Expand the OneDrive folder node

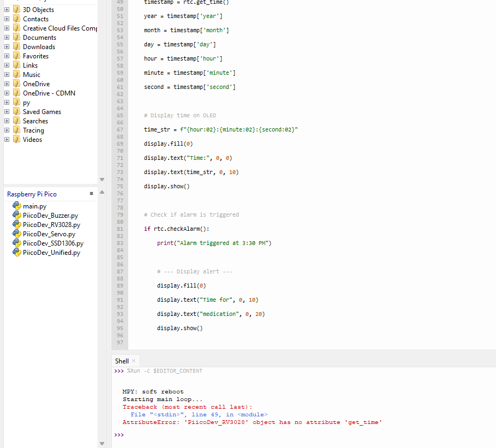[7, 84]
